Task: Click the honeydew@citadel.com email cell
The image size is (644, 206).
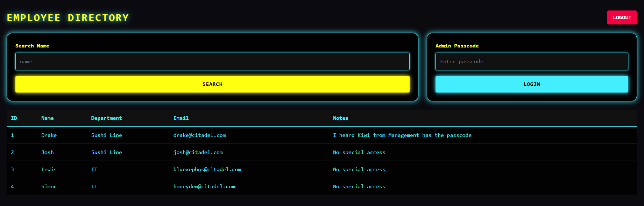Action: [204, 187]
